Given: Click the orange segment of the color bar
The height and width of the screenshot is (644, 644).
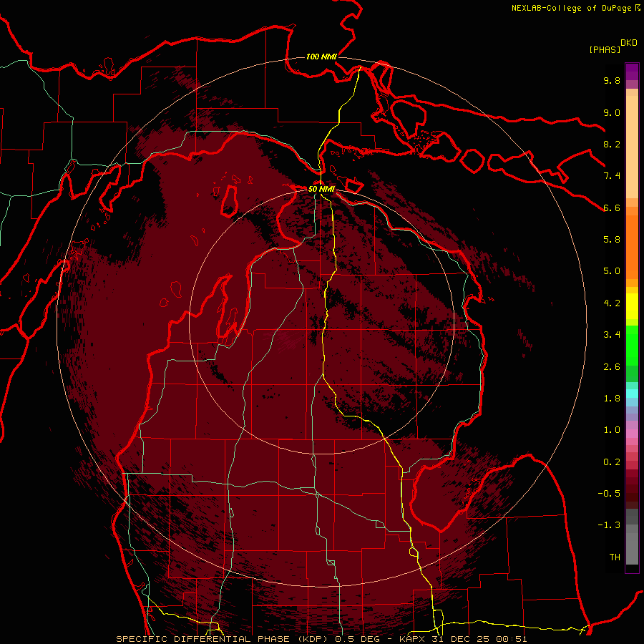Looking at the screenshot, I should tap(632, 246).
